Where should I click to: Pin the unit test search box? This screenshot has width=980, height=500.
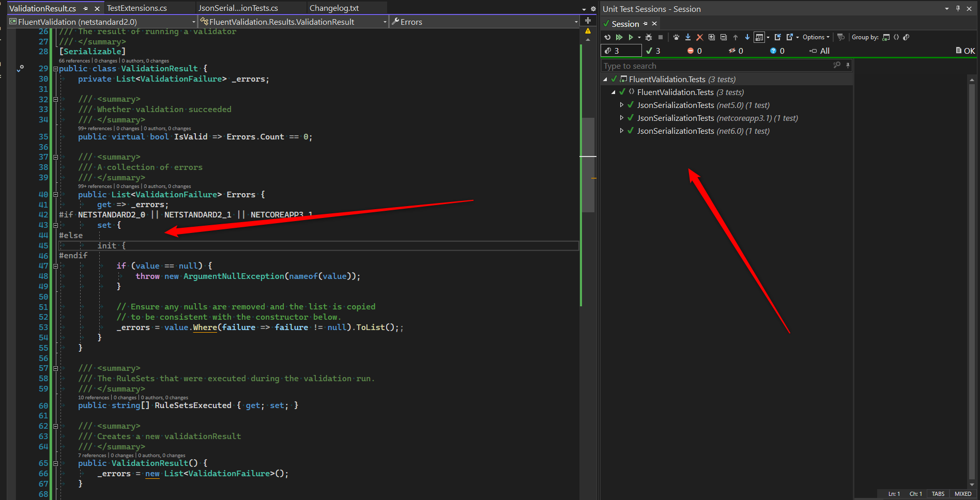click(848, 66)
